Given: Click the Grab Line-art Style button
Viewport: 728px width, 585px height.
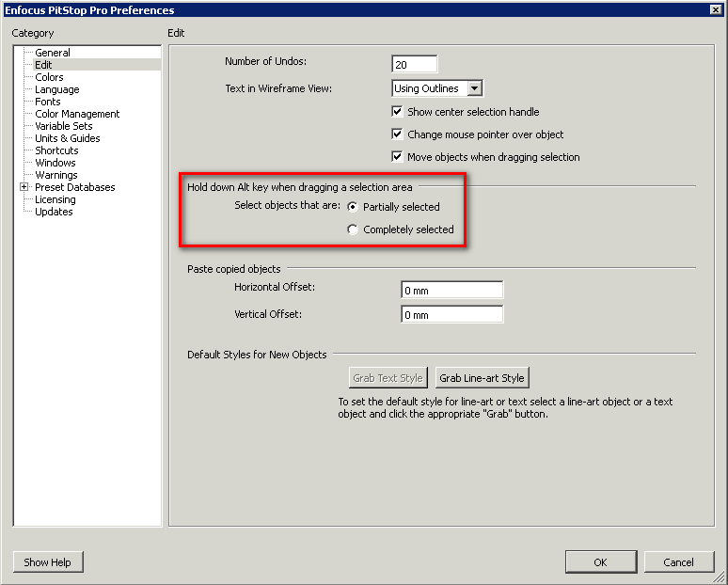Looking at the screenshot, I should click(x=482, y=378).
